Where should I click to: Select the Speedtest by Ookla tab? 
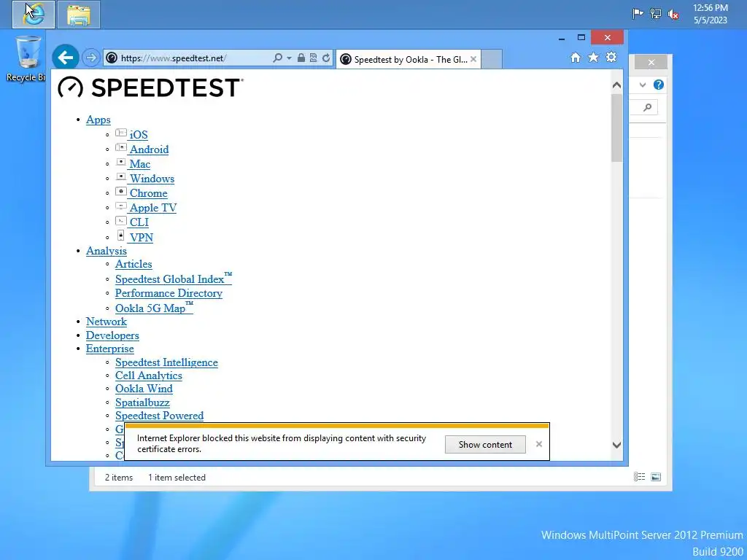tap(409, 60)
